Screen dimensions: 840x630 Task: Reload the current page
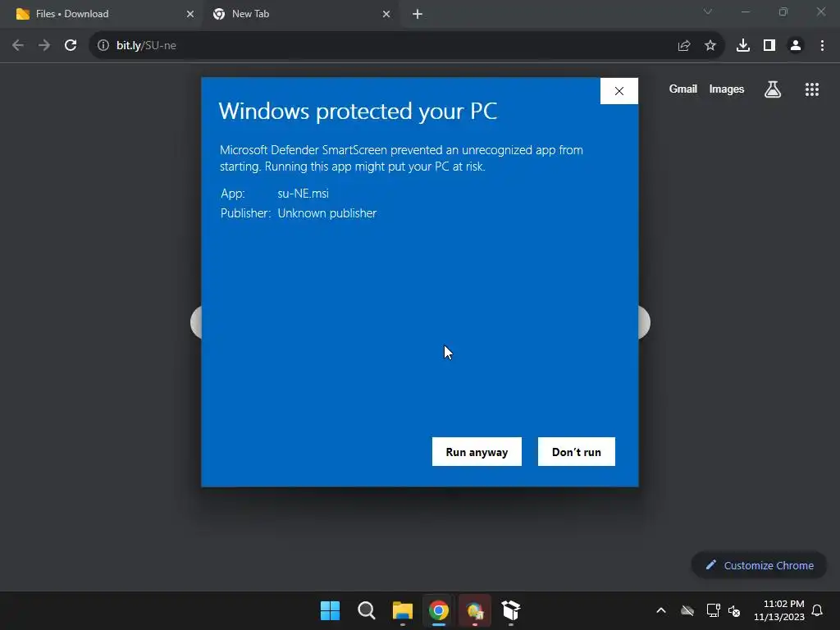pyautogui.click(x=71, y=46)
